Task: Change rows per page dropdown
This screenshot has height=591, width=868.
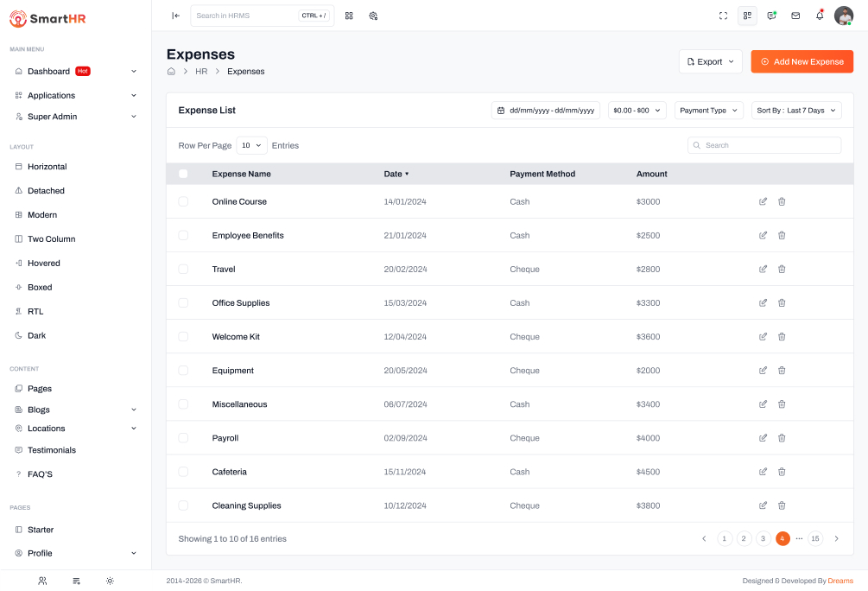Action: [251, 146]
